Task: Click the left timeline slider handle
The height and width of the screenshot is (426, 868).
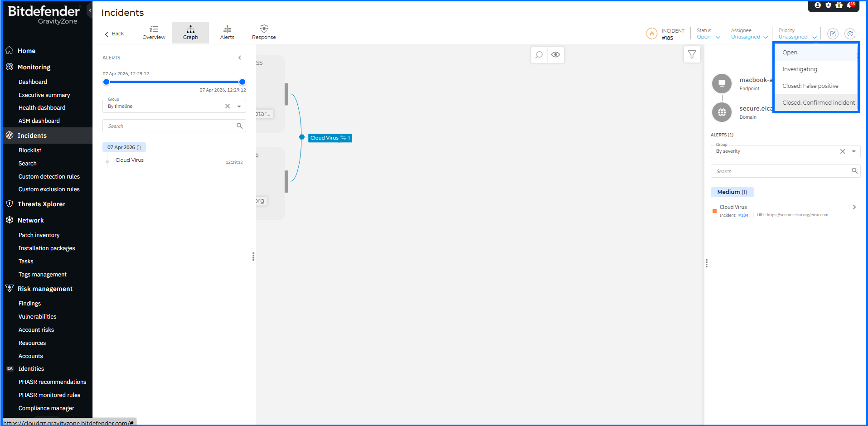Action: point(107,82)
